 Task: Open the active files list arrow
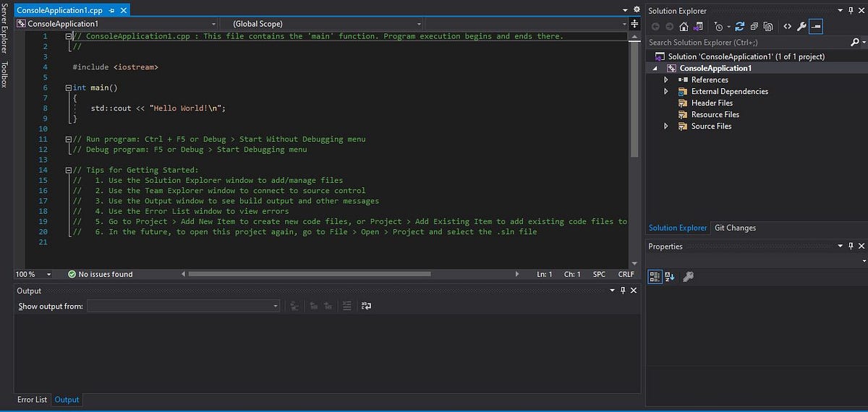click(x=626, y=10)
